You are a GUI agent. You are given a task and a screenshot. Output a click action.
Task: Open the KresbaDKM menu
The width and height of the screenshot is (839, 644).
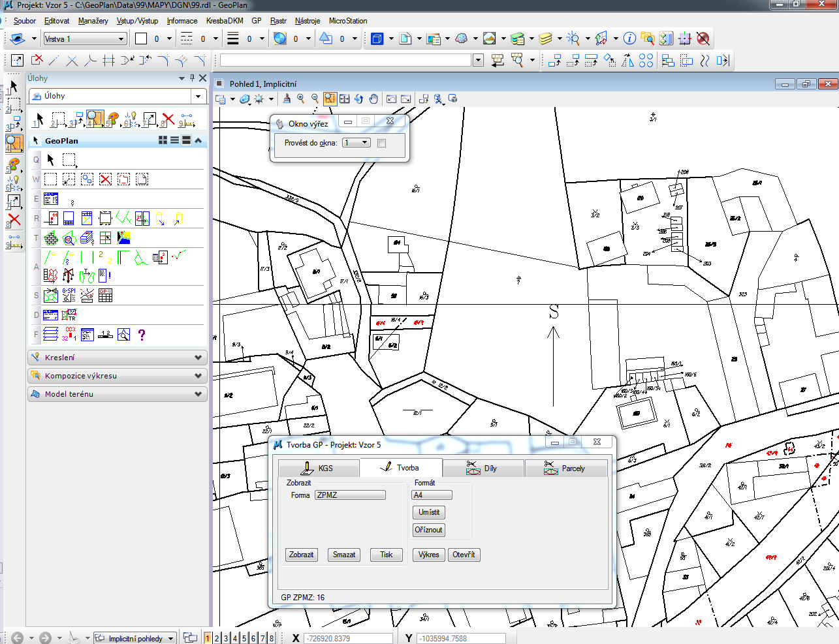[225, 21]
